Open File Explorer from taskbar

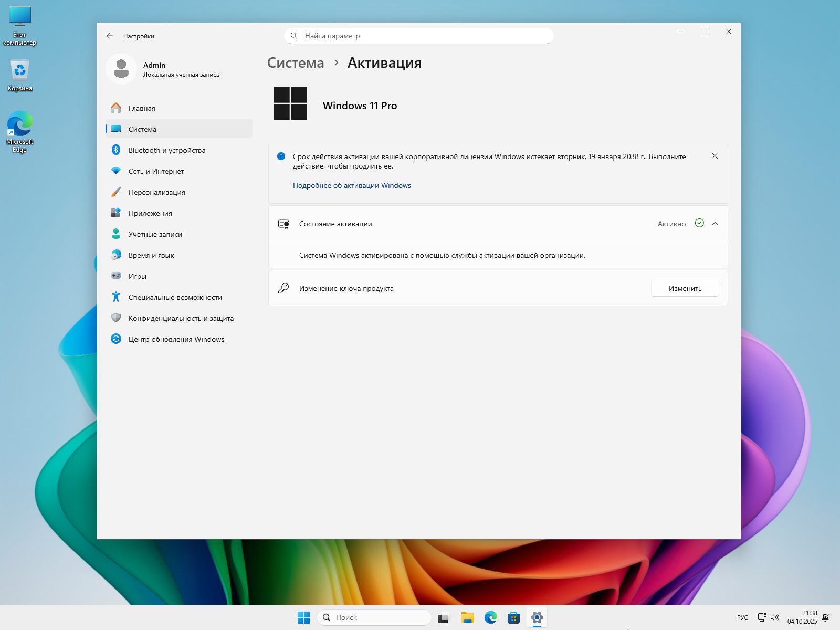tap(467, 617)
